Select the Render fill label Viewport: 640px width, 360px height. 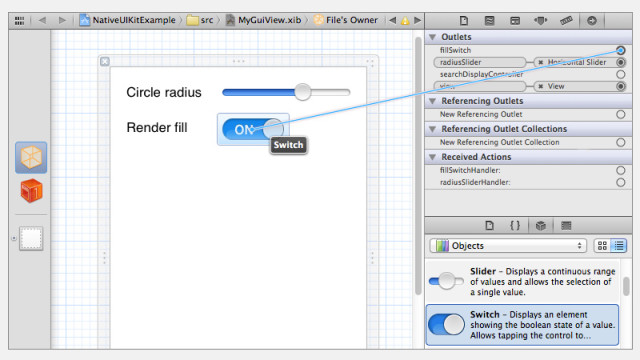click(157, 127)
